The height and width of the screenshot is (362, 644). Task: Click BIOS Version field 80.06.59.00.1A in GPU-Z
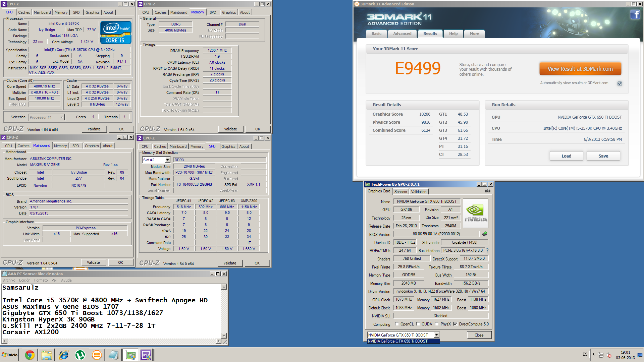(x=436, y=234)
